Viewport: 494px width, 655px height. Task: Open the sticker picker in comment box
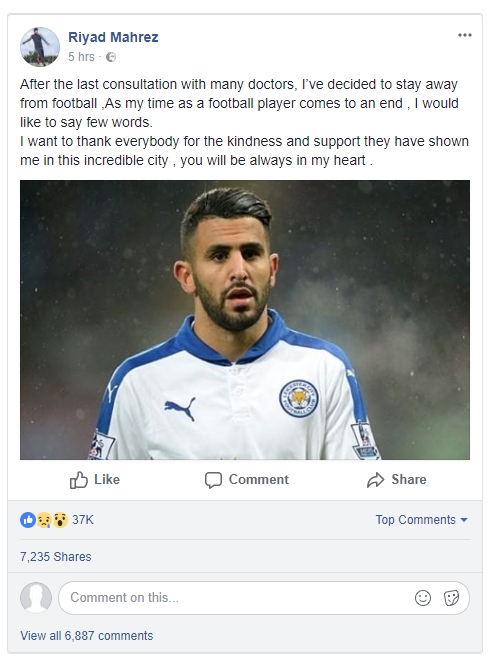point(451,598)
